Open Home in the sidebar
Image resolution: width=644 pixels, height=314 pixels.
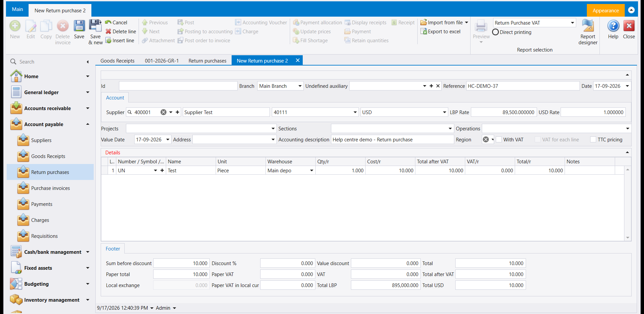click(x=50, y=77)
